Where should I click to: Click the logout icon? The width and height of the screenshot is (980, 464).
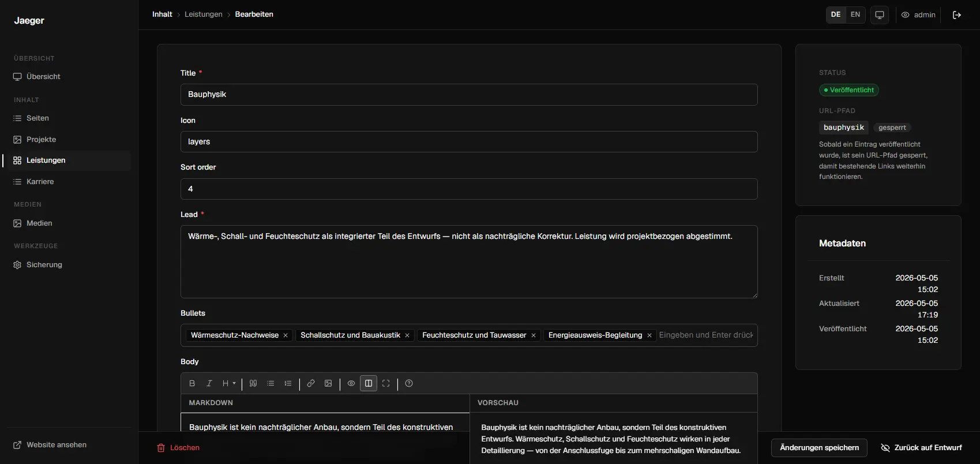(x=957, y=15)
